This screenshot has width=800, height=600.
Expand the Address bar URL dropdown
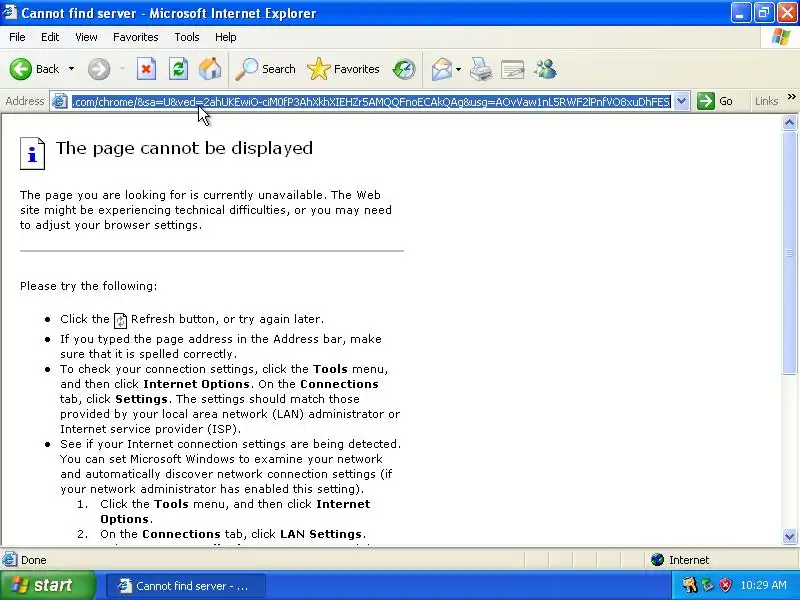[682, 101]
